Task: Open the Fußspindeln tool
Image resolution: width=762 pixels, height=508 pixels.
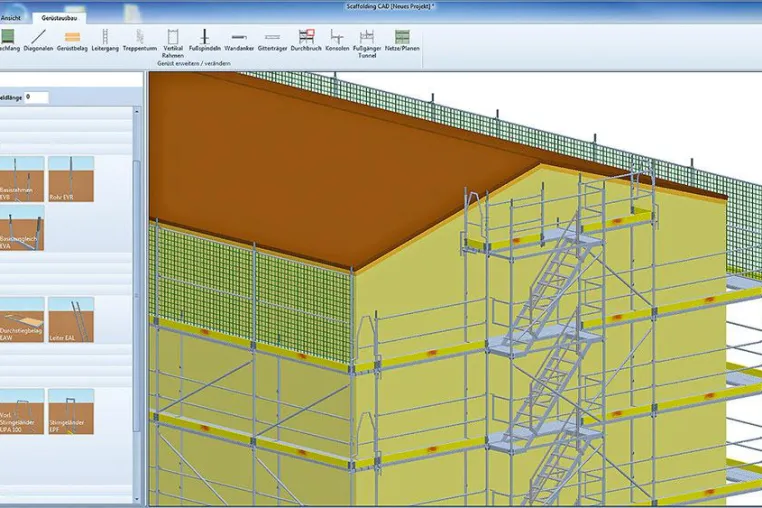Action: pyautogui.click(x=205, y=40)
